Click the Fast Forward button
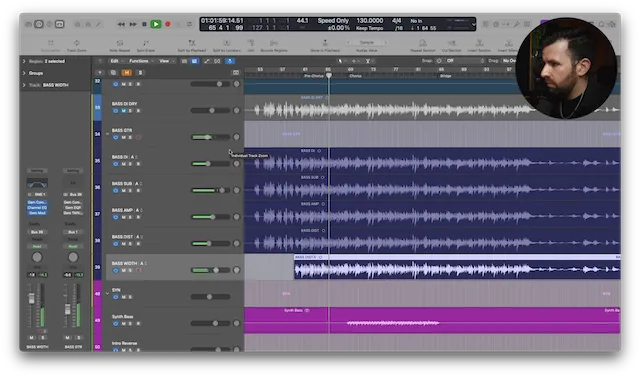 [x=133, y=24]
